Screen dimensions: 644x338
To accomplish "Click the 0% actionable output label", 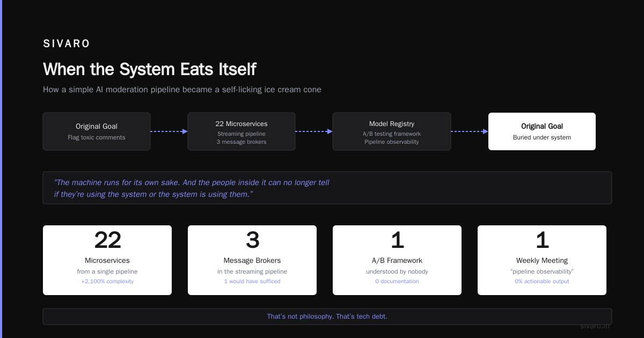I will click(x=542, y=281).
